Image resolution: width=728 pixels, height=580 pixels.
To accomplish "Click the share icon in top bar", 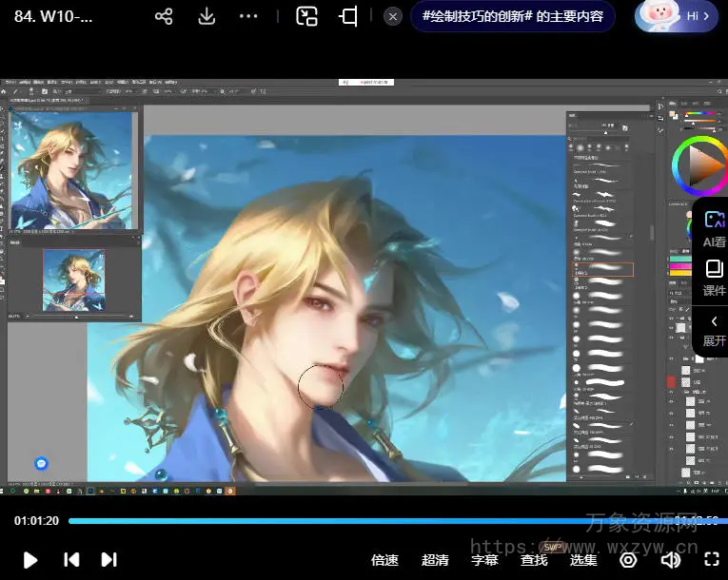I will [x=164, y=16].
